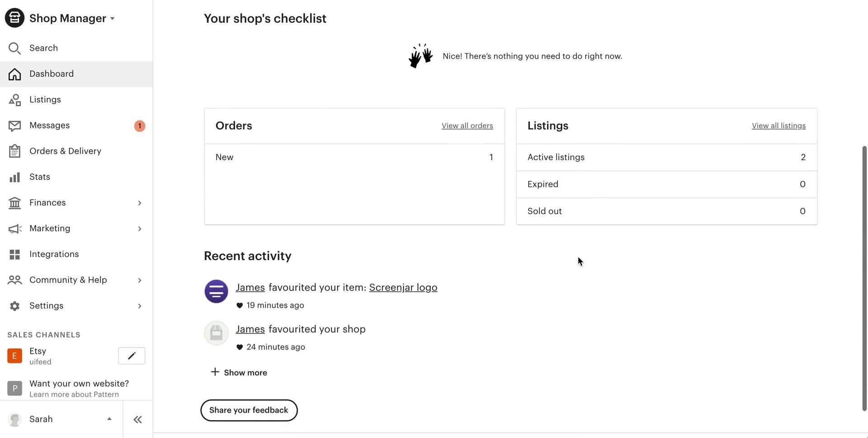
Task: Open Stats via the bar chart icon
Action: [14, 177]
